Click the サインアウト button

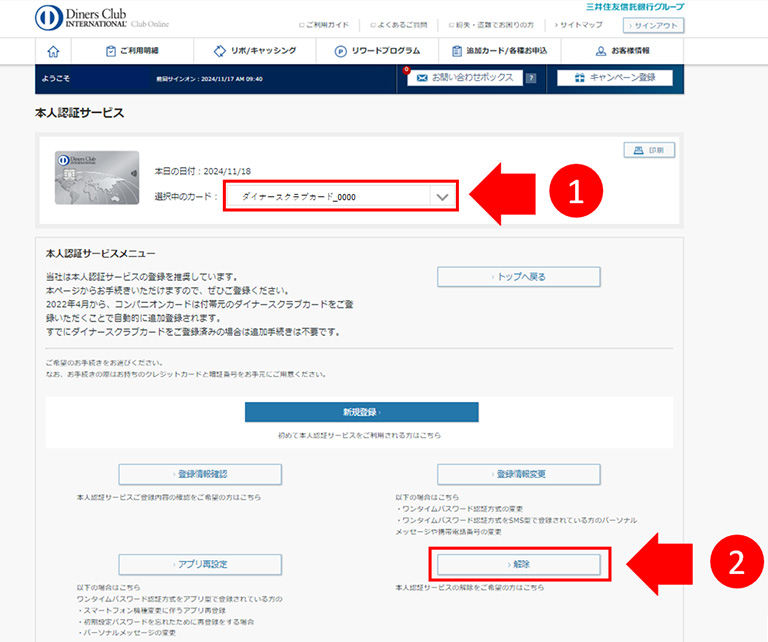[653, 26]
